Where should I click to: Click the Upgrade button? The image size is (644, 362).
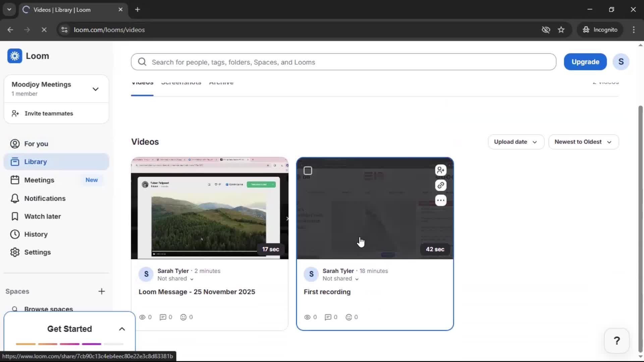pyautogui.click(x=585, y=62)
